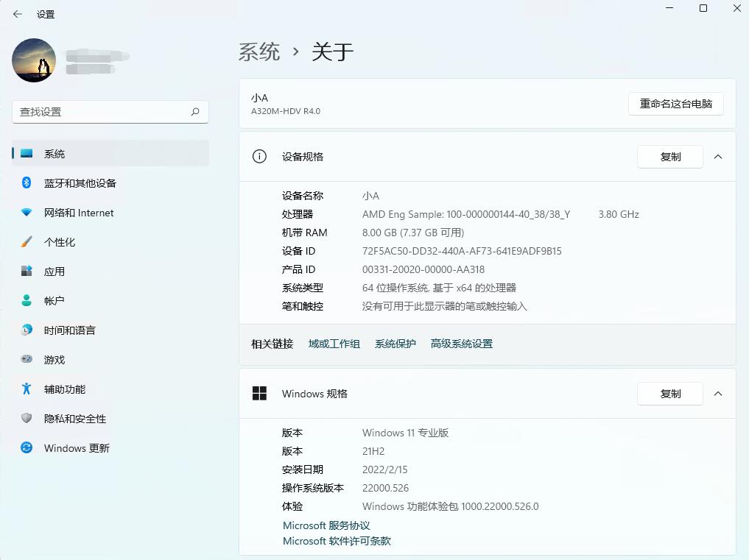Screen dimensions: 749x560
Task: Click the info icon beside 设备规格
Action: click(259, 156)
